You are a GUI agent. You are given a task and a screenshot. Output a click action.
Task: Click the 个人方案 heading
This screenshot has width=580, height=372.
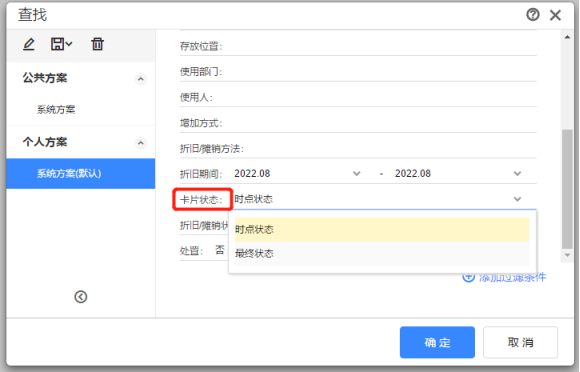[x=45, y=142]
